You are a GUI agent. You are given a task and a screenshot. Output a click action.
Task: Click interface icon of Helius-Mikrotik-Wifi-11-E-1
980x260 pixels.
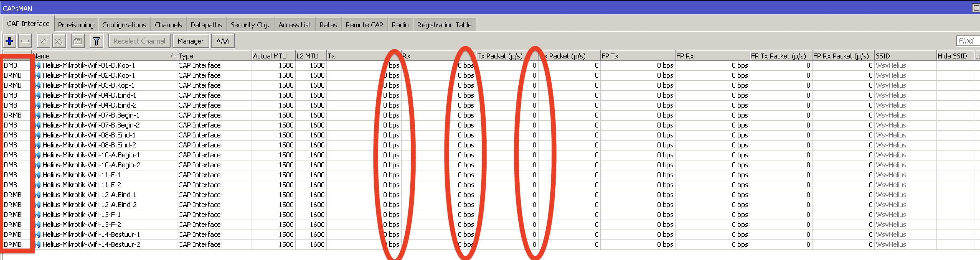tap(38, 175)
